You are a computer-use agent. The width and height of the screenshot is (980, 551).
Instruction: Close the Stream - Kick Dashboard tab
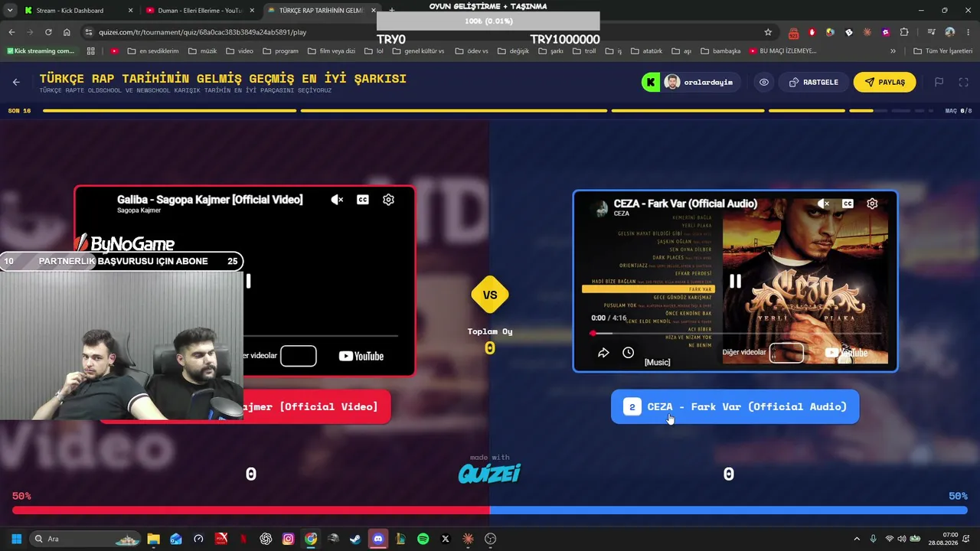coord(130,11)
